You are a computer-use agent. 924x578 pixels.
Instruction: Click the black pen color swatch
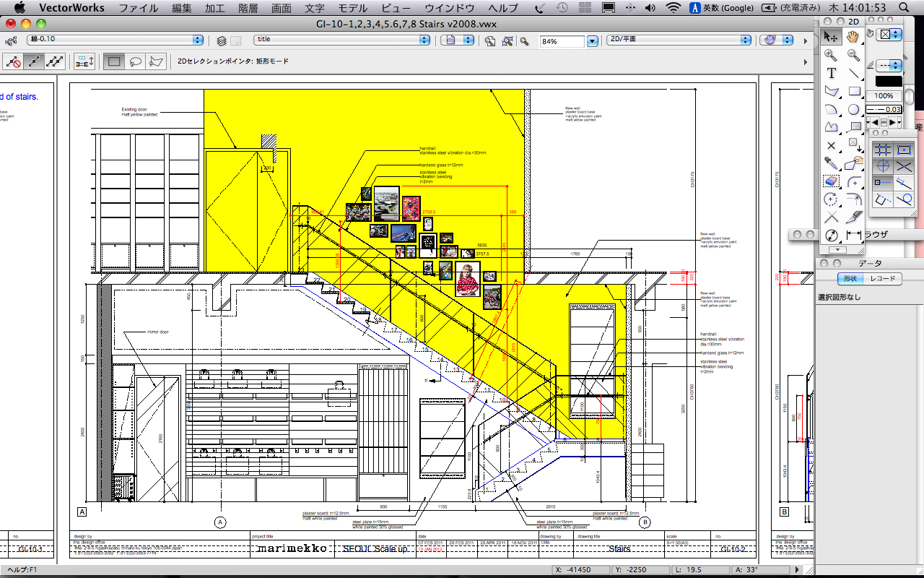tap(889, 82)
